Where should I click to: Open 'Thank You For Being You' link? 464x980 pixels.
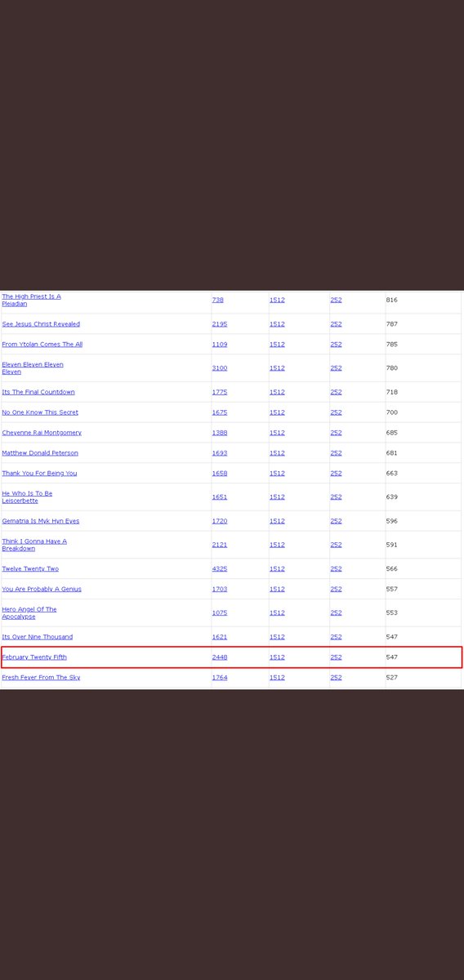point(39,474)
